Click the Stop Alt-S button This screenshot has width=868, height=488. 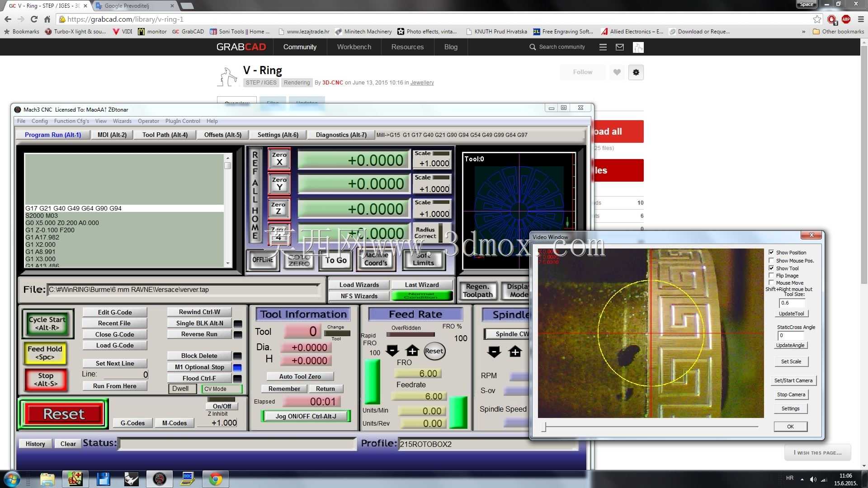click(46, 380)
